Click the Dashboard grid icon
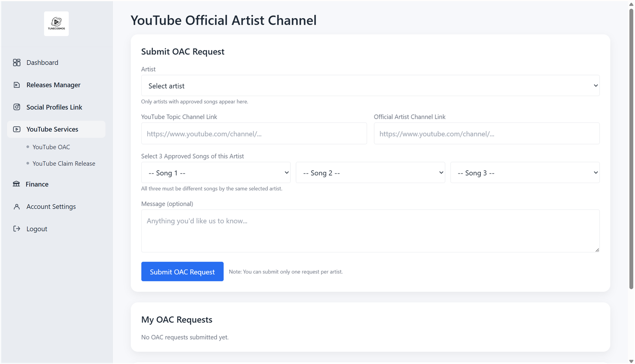This screenshot has height=364, width=635. click(x=17, y=63)
